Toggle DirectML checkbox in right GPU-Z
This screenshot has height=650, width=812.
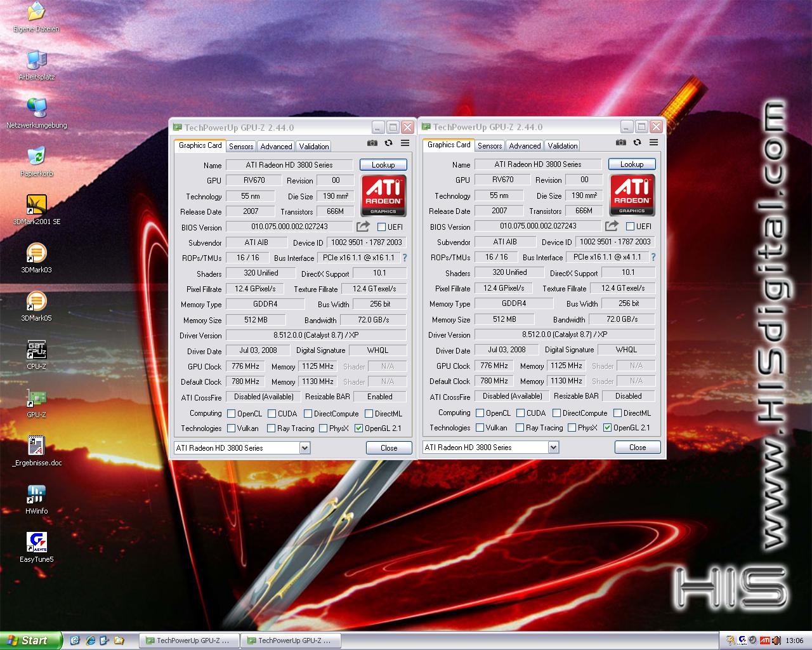click(x=617, y=413)
